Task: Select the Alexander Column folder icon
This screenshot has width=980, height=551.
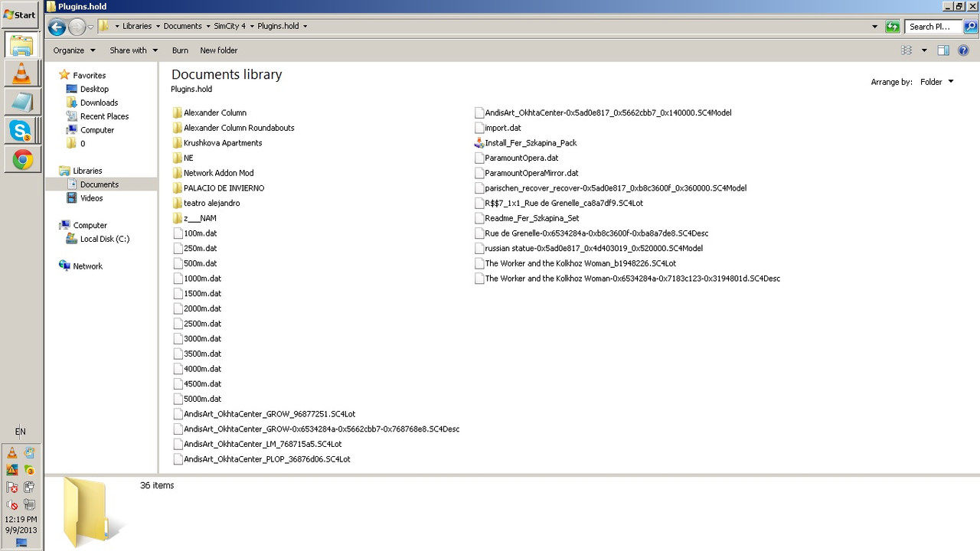Action: click(x=178, y=112)
